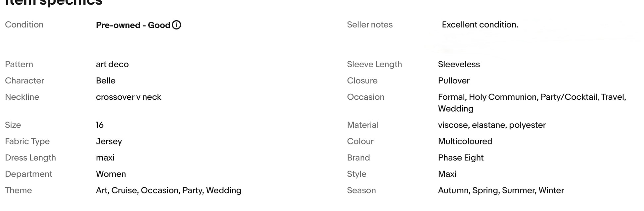Click the 'Seller notes' label
Screen dimensions: 644x211
coord(370,25)
